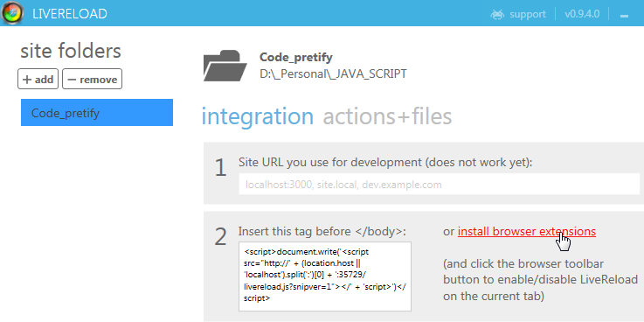Open the install browser extensions link
Image resolution: width=644 pixels, height=322 pixels.
click(527, 232)
